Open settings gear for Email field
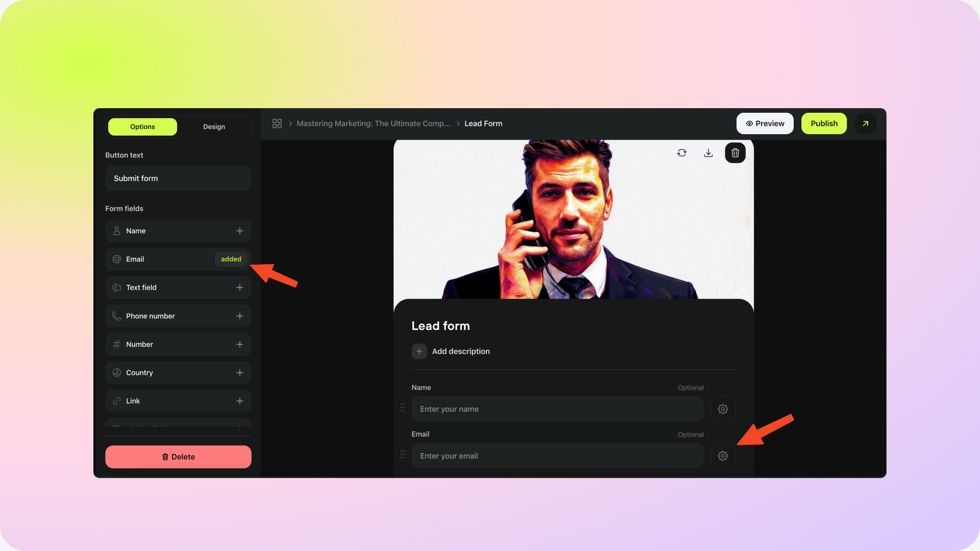 [x=723, y=456]
